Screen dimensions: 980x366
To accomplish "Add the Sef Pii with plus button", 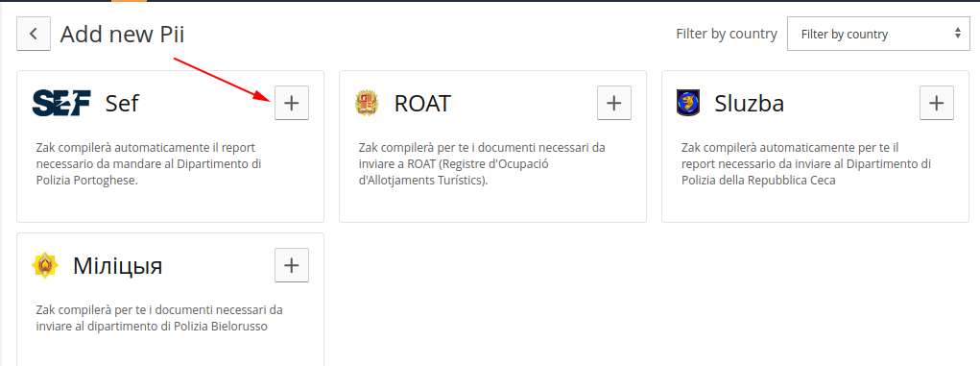I will click(x=292, y=103).
